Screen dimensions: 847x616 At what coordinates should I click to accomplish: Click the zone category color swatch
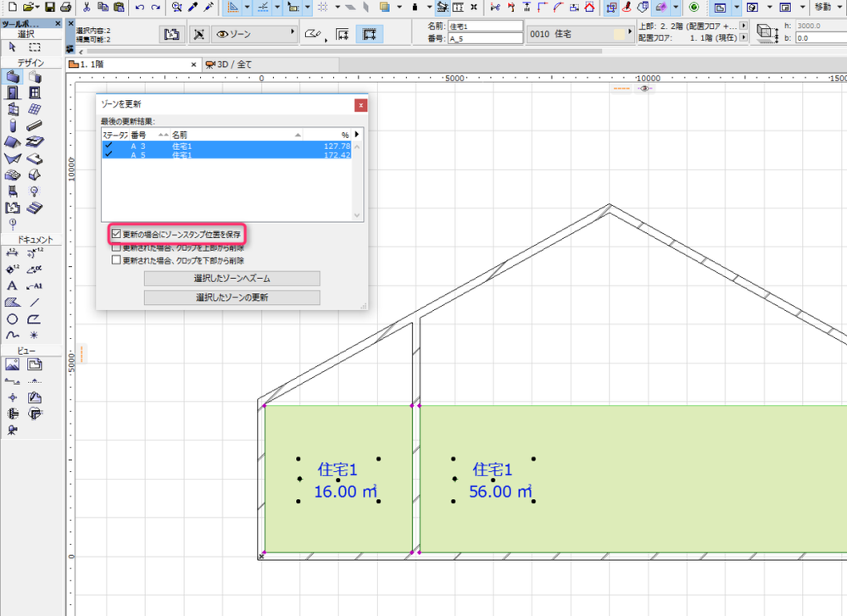[620, 34]
